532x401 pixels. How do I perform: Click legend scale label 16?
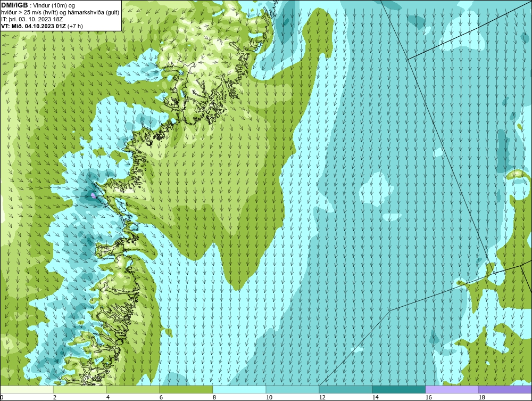[x=428, y=397]
